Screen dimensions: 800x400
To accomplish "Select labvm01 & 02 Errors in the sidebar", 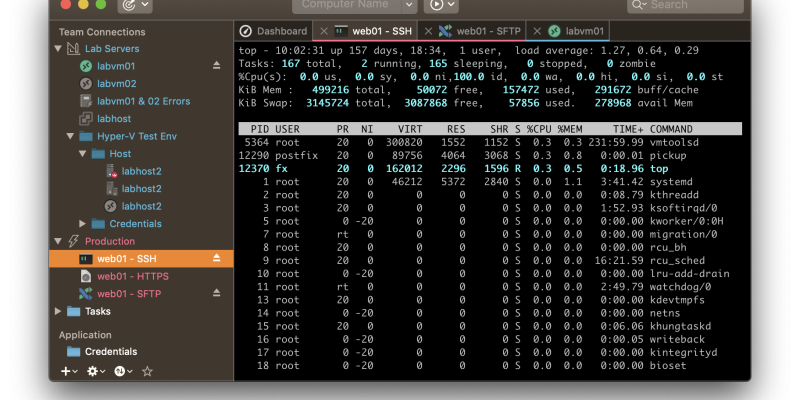I will [x=142, y=100].
